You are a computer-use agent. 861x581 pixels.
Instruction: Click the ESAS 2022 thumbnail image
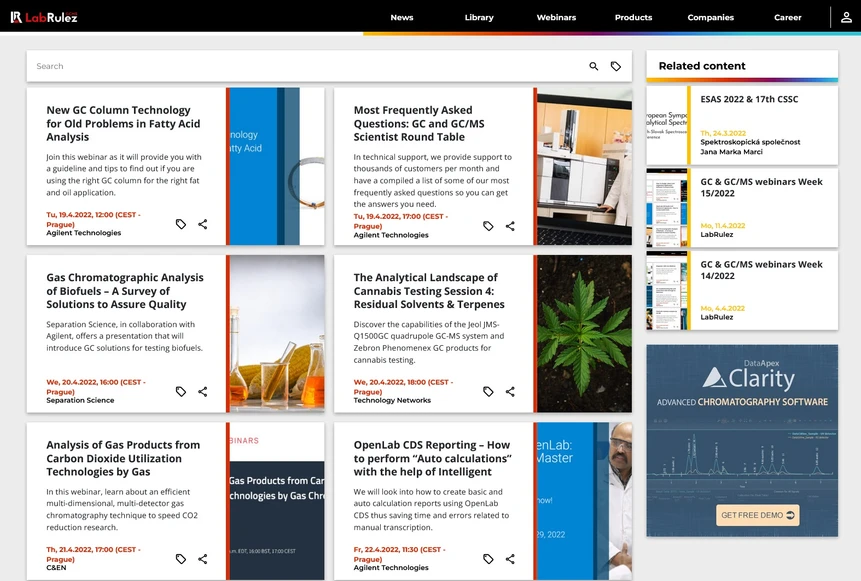point(667,125)
